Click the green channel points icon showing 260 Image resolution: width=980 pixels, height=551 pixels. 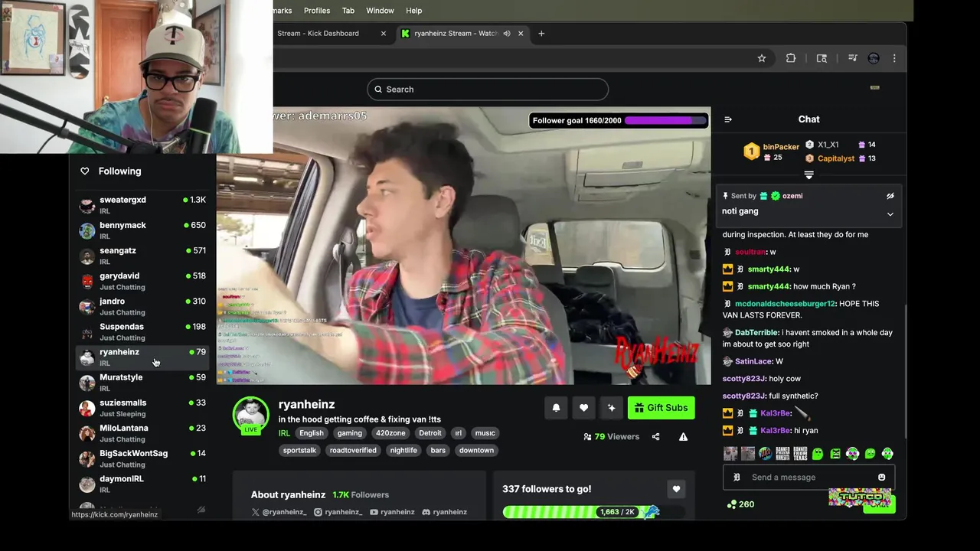[740, 504]
